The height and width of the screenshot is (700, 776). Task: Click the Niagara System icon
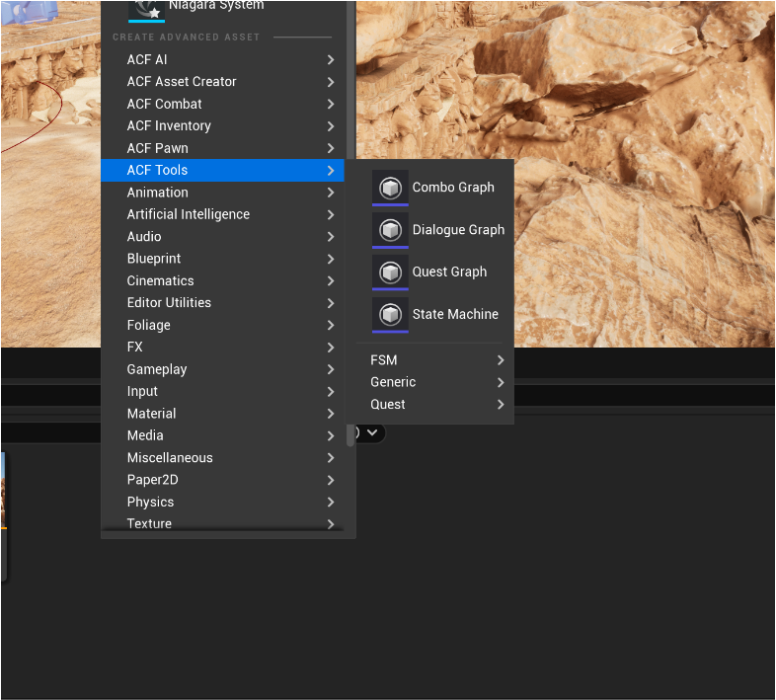[x=146, y=8]
